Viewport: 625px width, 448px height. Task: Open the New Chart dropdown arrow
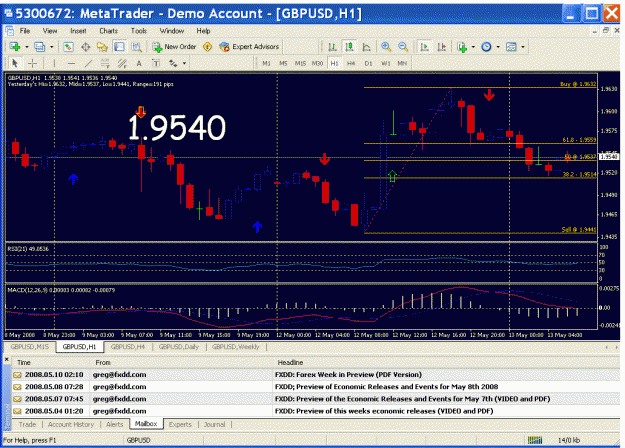click(27, 47)
